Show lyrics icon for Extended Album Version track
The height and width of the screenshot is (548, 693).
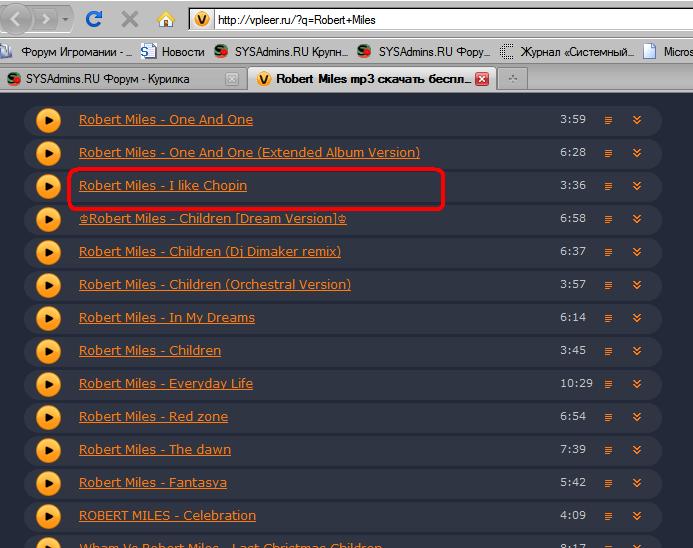[608, 153]
